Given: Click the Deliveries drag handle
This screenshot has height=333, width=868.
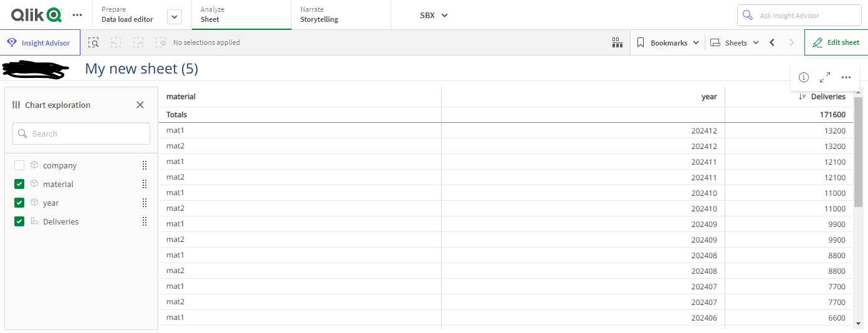Looking at the screenshot, I should click(145, 221).
